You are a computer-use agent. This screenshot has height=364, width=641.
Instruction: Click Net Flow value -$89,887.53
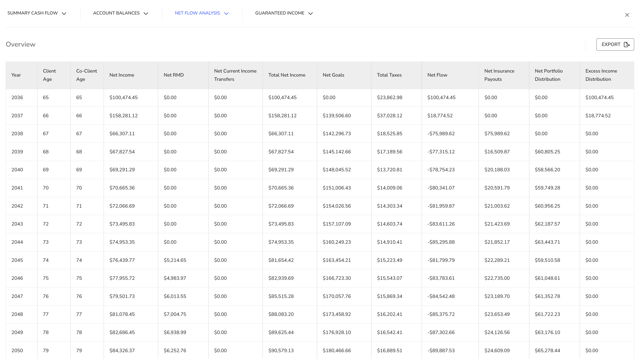point(441,350)
